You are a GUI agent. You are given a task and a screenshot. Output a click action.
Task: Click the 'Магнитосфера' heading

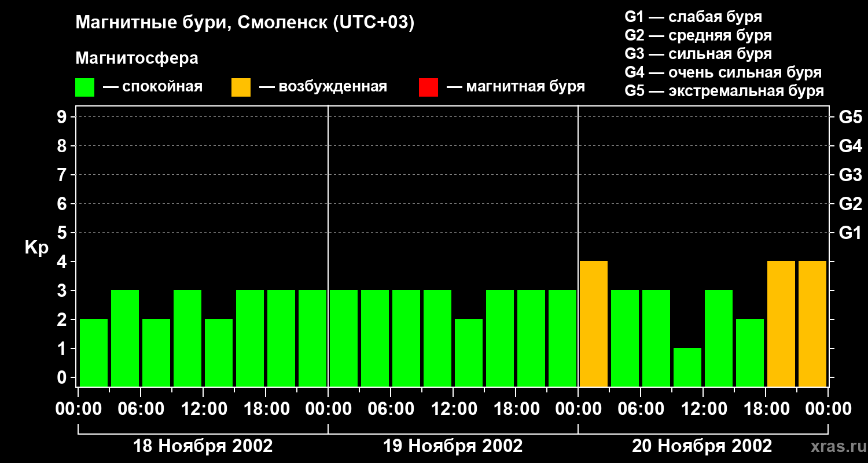click(137, 58)
